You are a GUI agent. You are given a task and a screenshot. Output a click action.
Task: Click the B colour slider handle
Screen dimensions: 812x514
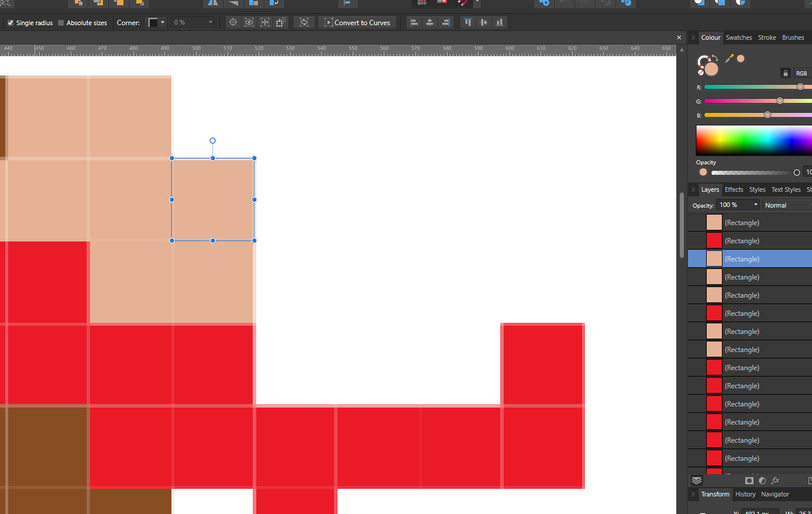(x=768, y=115)
